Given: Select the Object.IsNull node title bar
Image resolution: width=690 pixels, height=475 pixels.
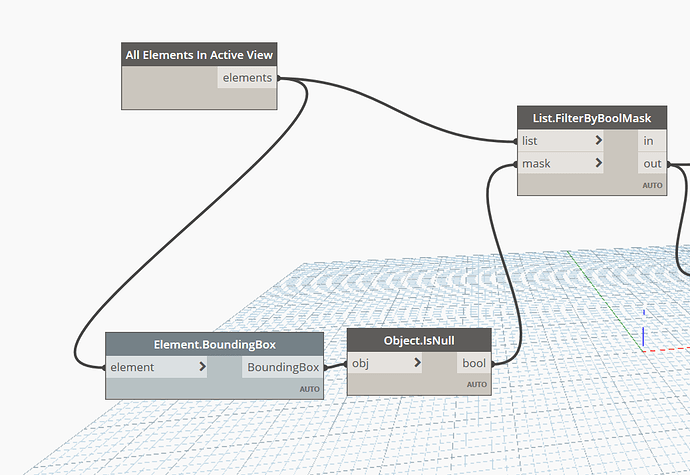Looking at the screenshot, I should [419, 340].
